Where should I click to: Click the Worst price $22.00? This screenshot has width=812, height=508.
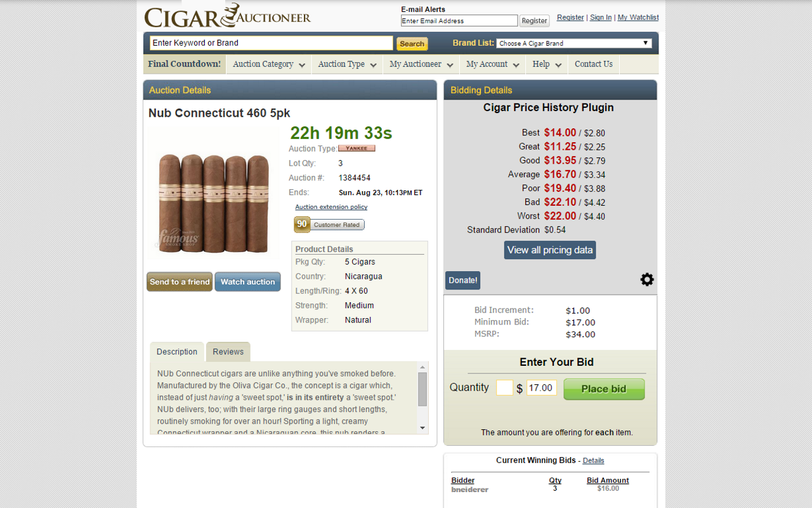coord(560,217)
